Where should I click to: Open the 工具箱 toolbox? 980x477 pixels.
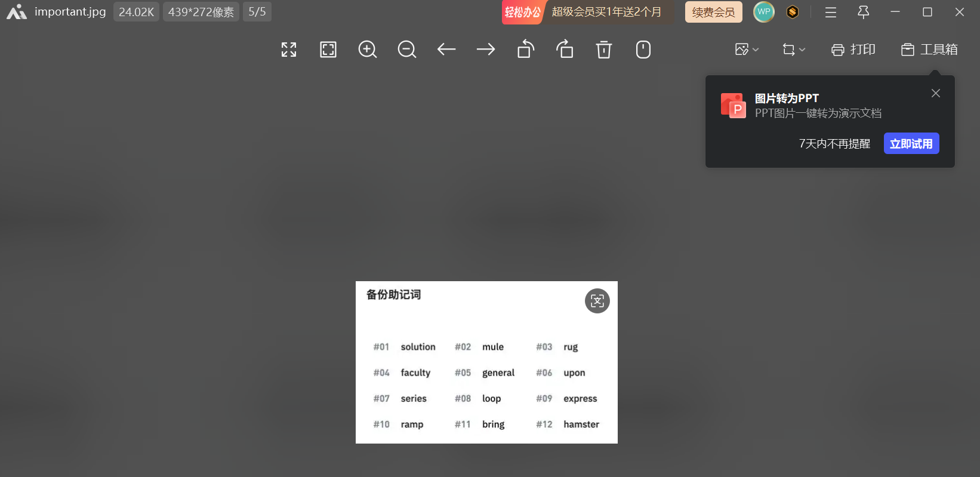coord(929,50)
